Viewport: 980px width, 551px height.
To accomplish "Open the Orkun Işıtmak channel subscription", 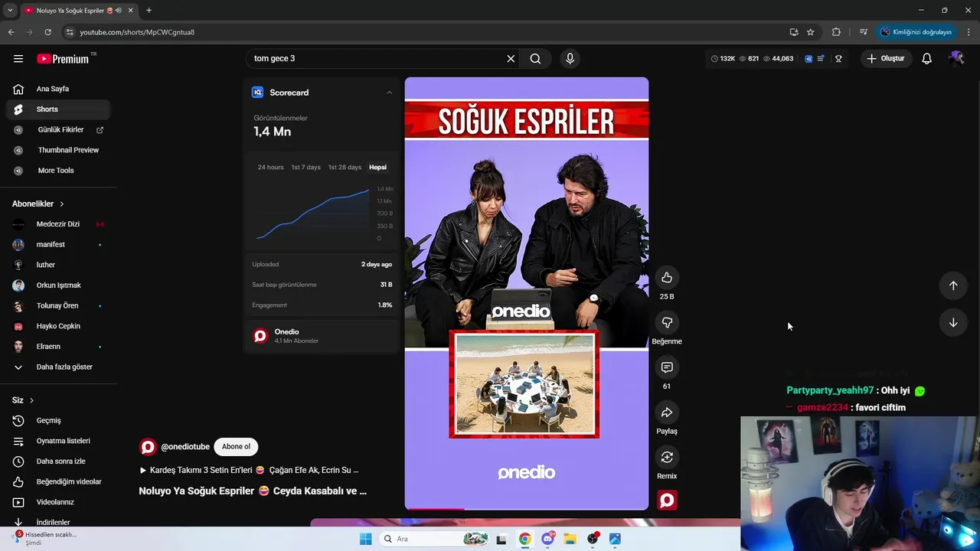I will (x=58, y=285).
